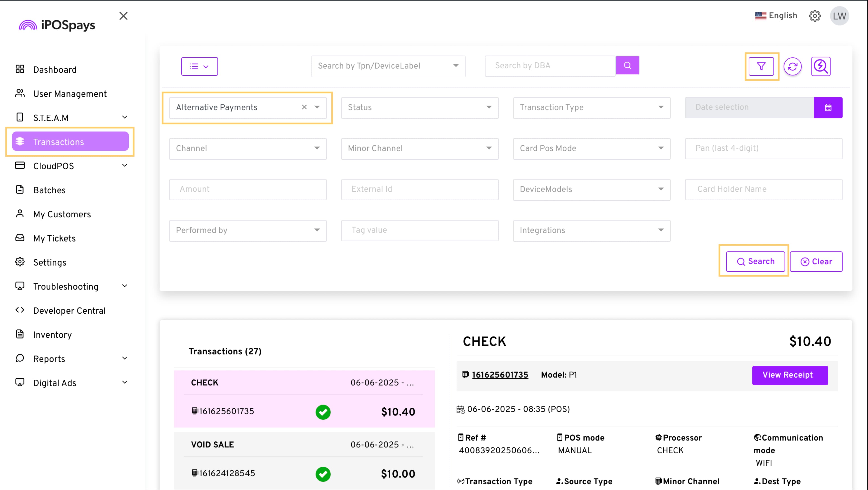Open the Transaction Type dropdown

point(592,107)
